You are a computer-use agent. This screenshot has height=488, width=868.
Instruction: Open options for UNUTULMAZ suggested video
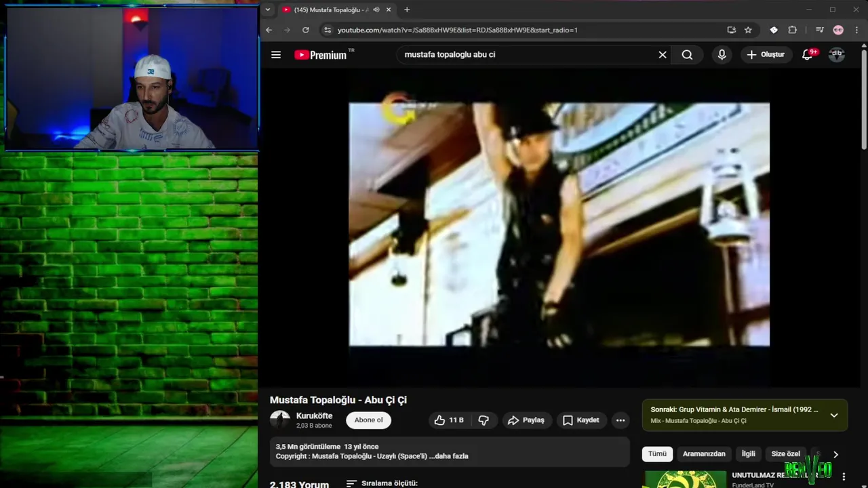tap(844, 476)
